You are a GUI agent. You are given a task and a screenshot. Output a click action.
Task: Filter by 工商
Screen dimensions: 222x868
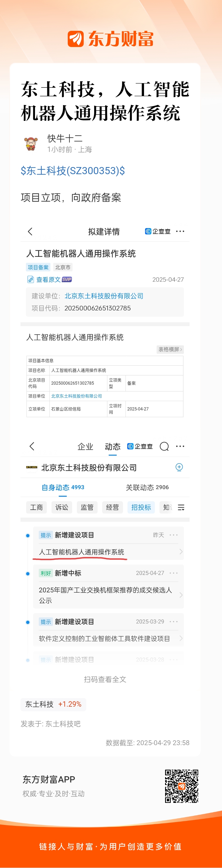[x=36, y=507]
